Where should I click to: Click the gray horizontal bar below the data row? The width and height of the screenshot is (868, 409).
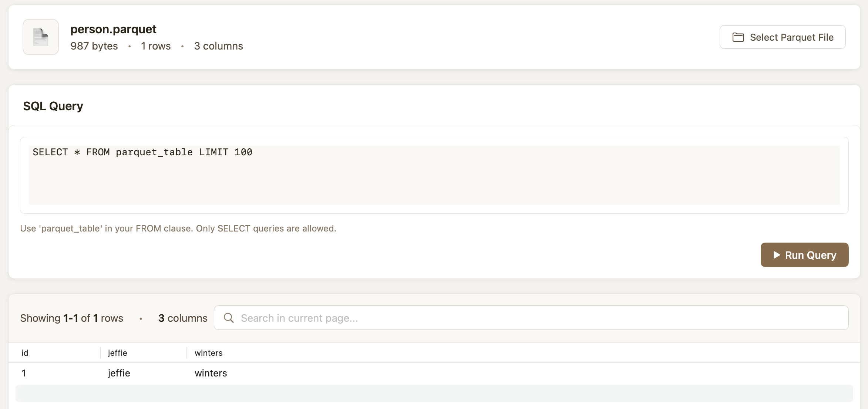point(434,393)
